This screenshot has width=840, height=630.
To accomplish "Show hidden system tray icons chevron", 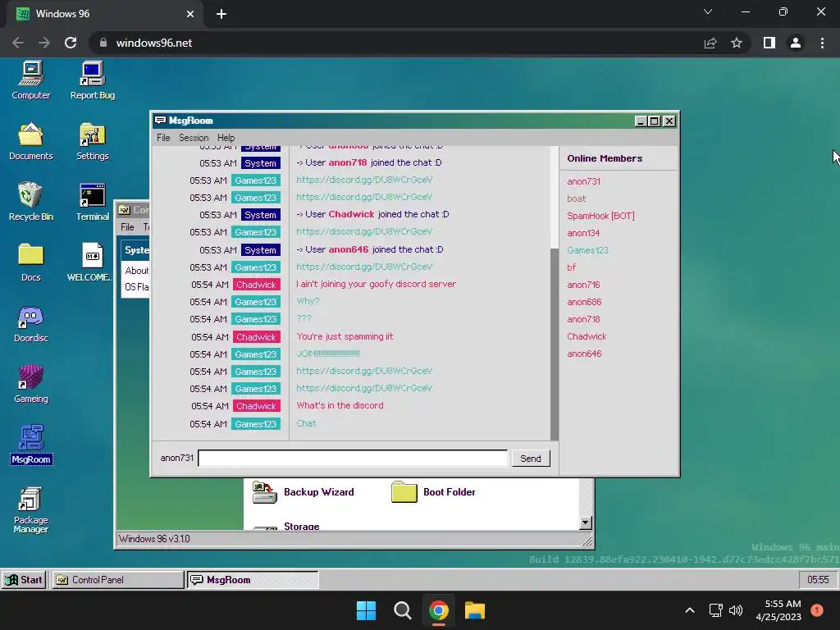I will [690, 610].
